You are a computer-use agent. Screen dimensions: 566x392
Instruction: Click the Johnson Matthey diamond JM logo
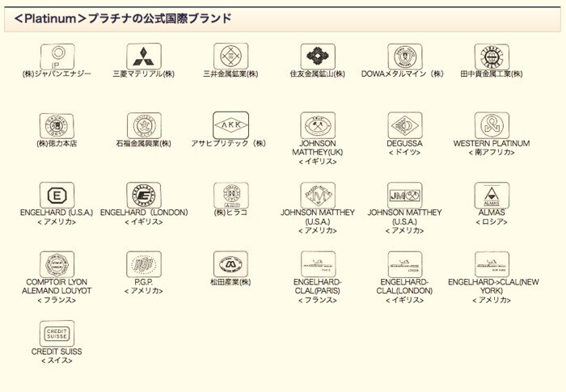pyautogui.click(x=318, y=196)
